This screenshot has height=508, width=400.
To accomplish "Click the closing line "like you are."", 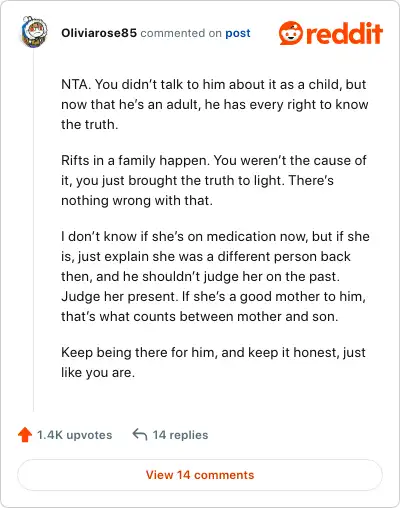I will tap(98, 372).
